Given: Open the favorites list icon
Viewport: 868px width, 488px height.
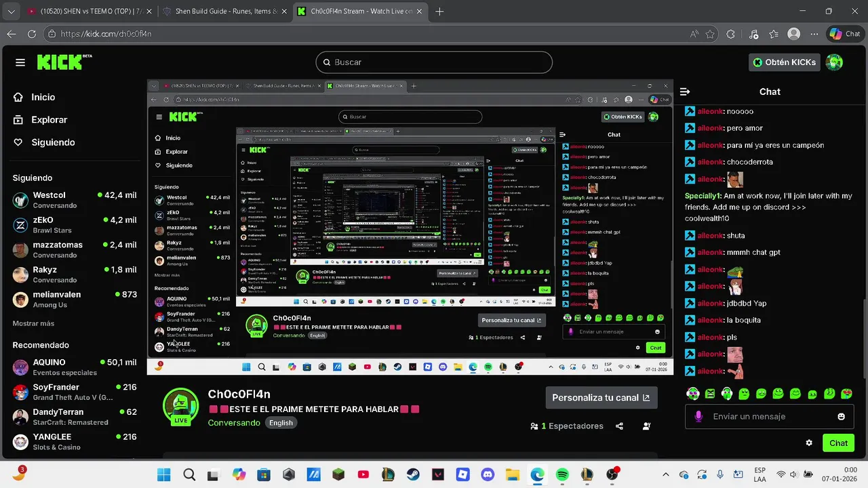Looking at the screenshot, I should pyautogui.click(x=774, y=34).
